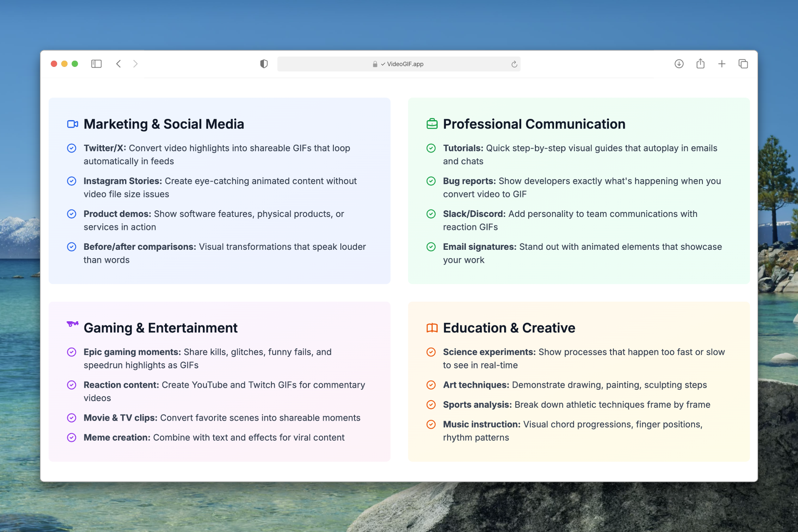
Task: Click the back navigation arrow
Action: 118,64
